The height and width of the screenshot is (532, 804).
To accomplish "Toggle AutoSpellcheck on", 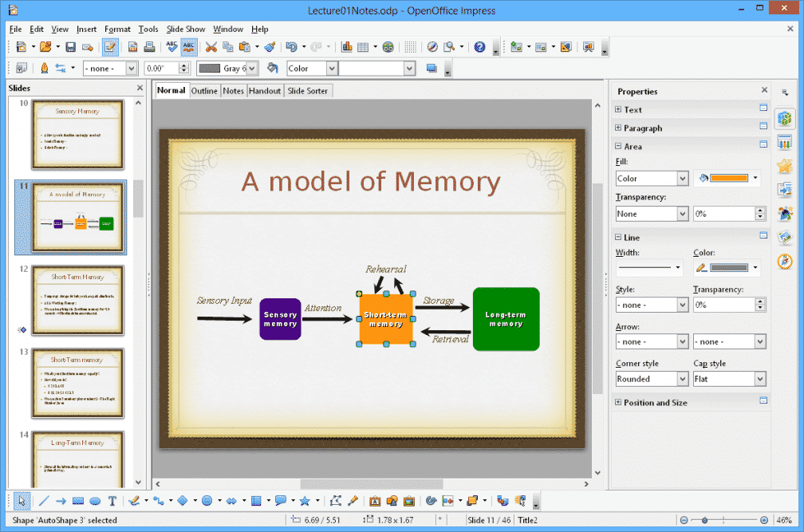I will (x=189, y=46).
